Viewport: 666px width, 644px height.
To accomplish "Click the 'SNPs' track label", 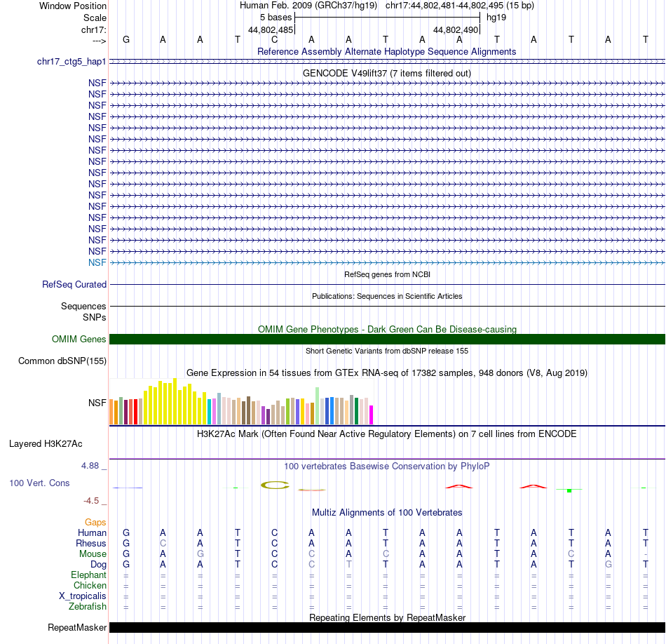I will pyautogui.click(x=95, y=318).
